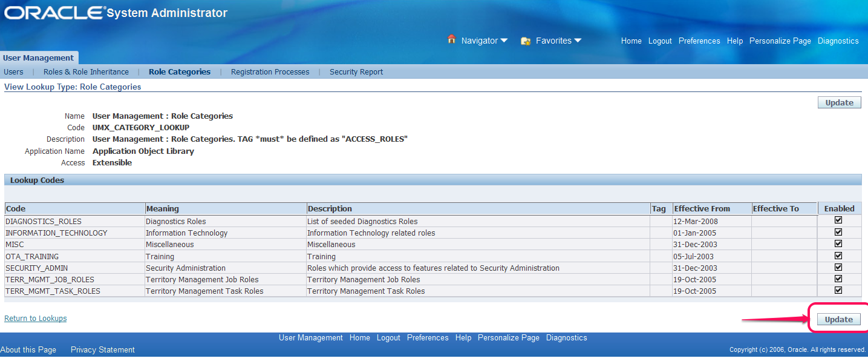Open the About this Page link
This screenshot has width=868, height=364.
28,350
